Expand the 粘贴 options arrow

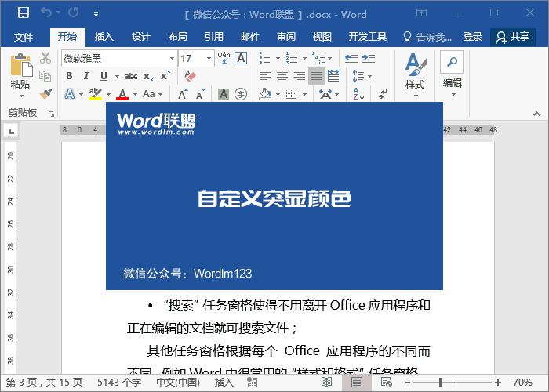[x=21, y=96]
